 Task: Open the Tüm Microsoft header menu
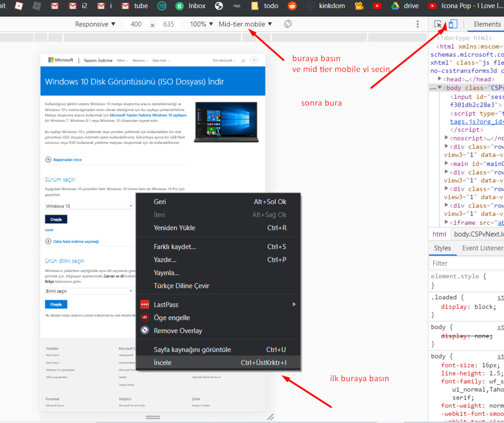(x=223, y=60)
